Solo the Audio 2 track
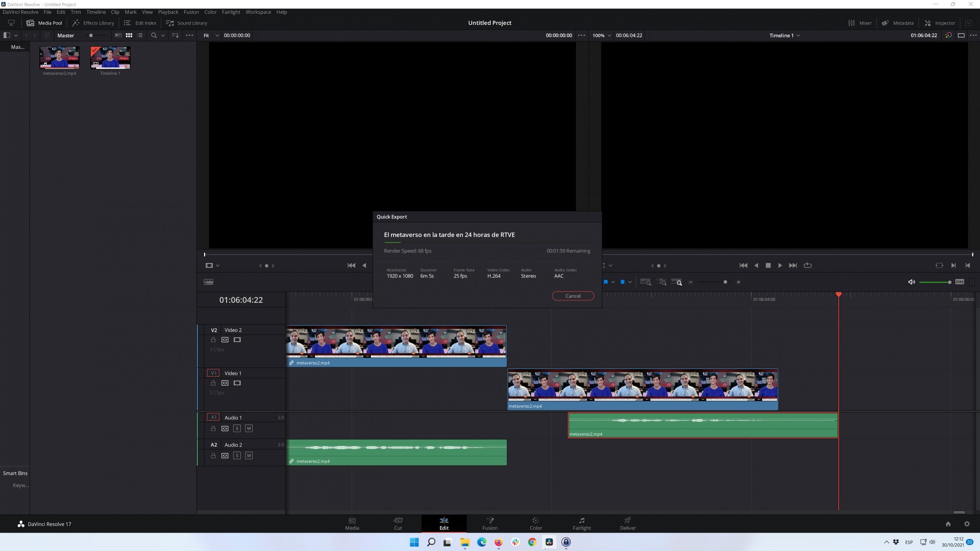The width and height of the screenshot is (980, 551). 237,456
